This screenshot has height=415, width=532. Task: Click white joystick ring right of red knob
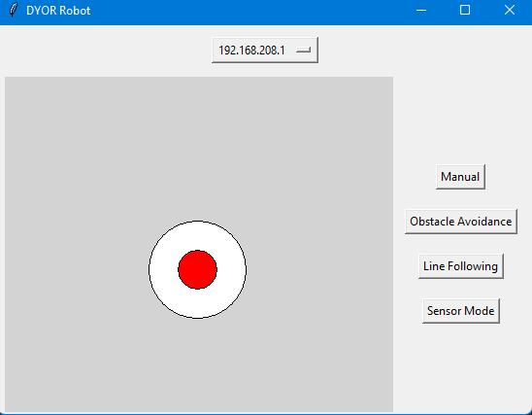pyautogui.click(x=232, y=269)
